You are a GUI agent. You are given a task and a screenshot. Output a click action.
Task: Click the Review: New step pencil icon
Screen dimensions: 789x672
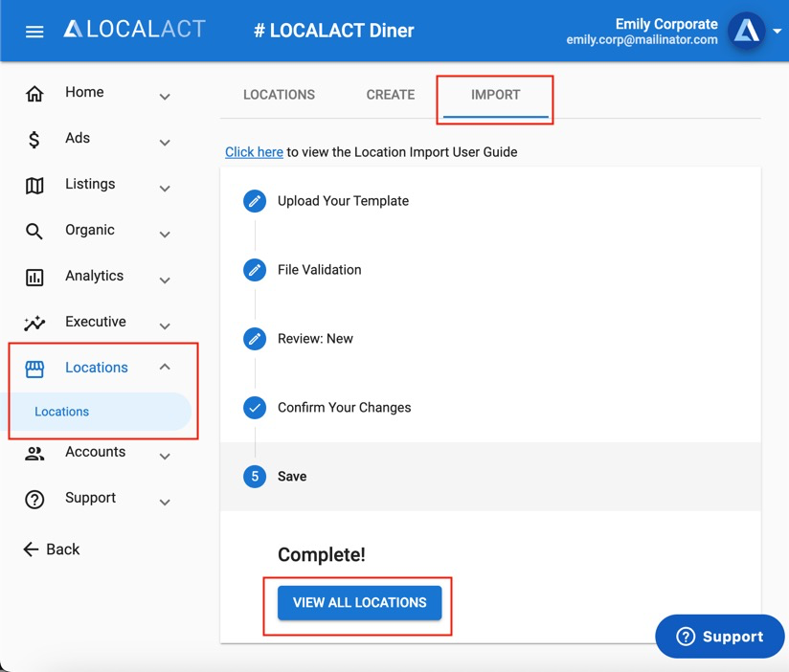tap(255, 339)
